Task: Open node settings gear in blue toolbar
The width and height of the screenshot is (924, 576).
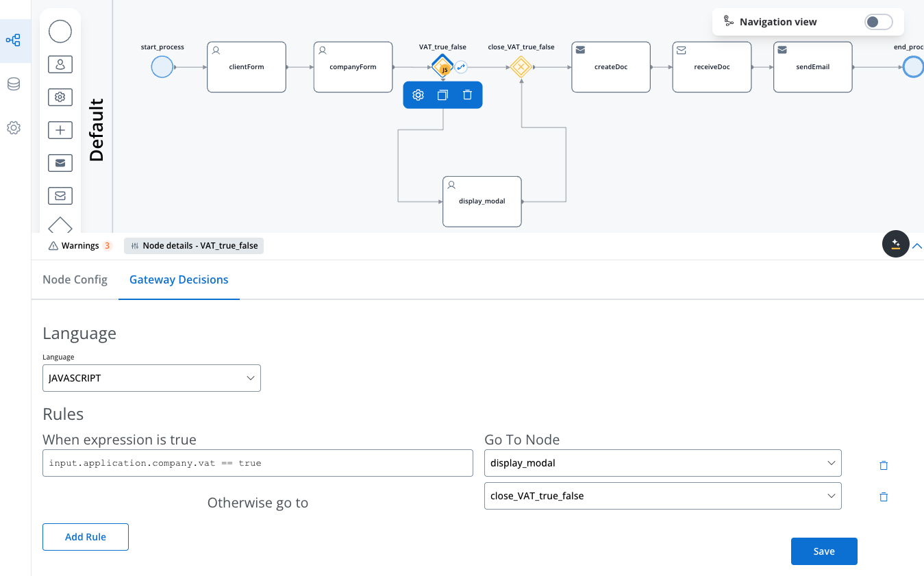Action: point(419,95)
